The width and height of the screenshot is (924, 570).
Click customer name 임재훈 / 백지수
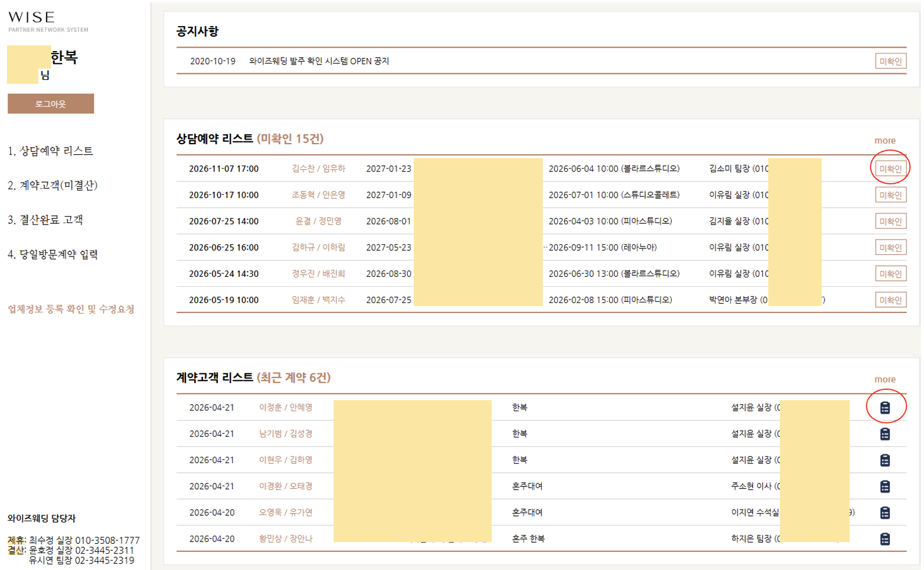[x=318, y=300]
